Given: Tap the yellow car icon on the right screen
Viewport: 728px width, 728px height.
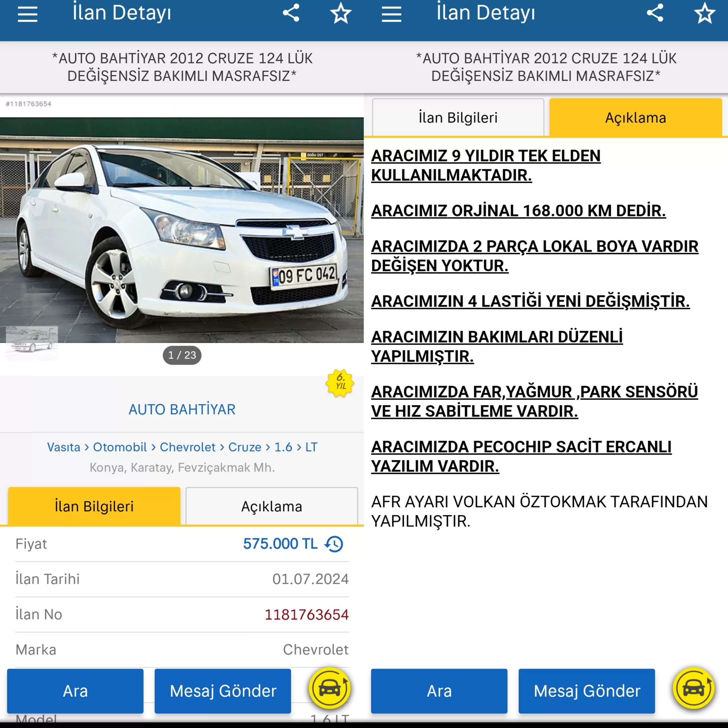Looking at the screenshot, I should pyautogui.click(x=694, y=688).
